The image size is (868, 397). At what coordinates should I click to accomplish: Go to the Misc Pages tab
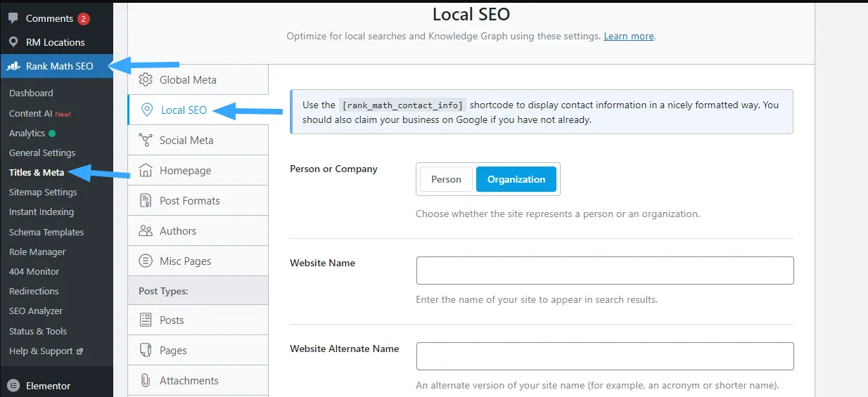click(198, 261)
